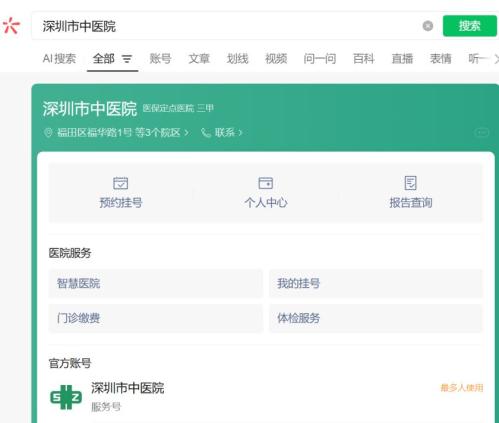
Task: Click the green 搜索 button
Action: pos(470,26)
